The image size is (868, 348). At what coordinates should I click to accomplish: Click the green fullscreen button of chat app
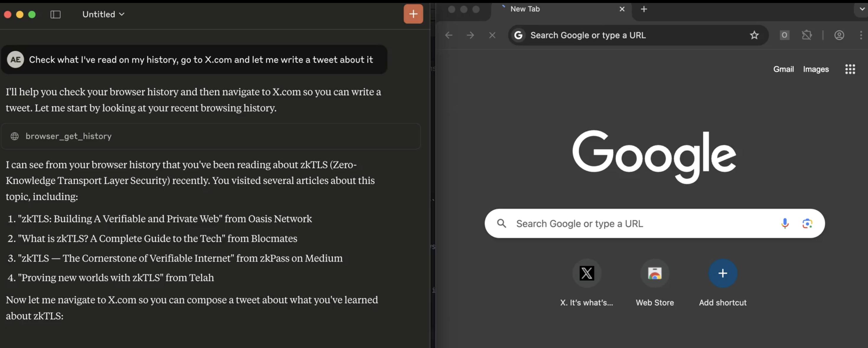click(32, 14)
